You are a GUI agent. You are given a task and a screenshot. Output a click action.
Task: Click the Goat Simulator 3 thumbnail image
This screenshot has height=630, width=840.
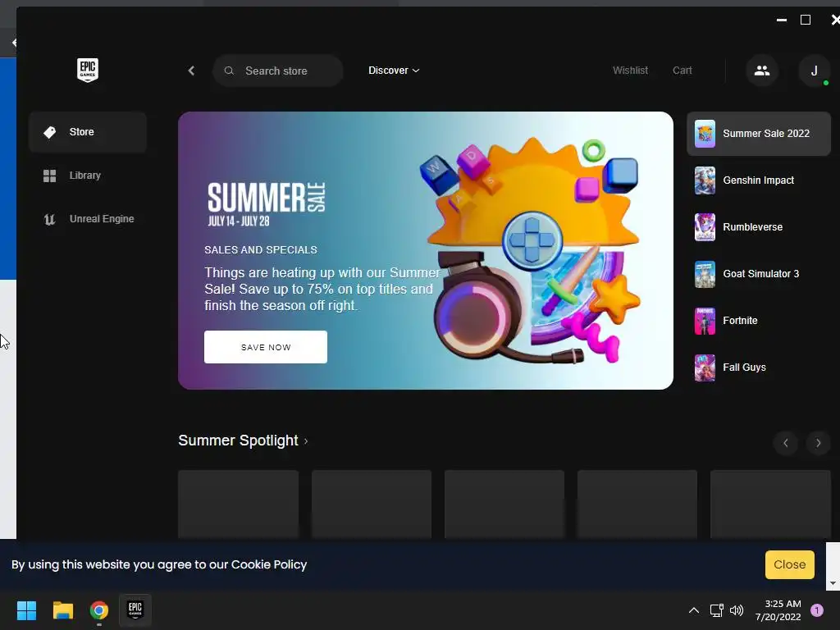click(x=705, y=274)
